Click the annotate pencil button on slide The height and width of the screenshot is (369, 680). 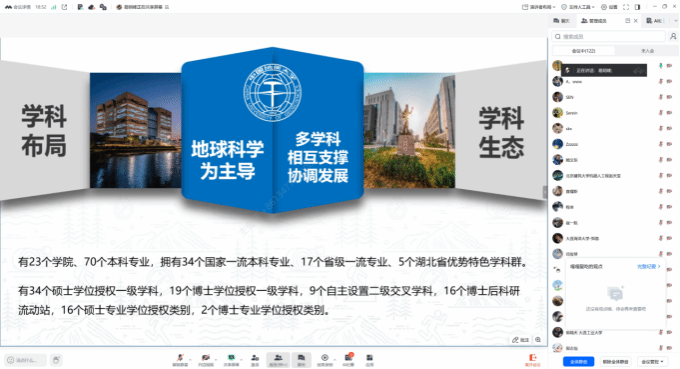tap(520, 340)
